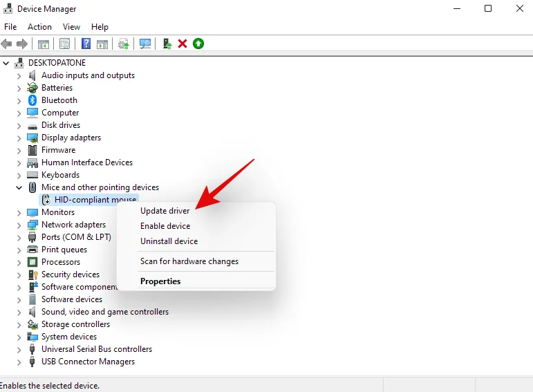Select the Software devices tree row
Image resolution: width=533 pixels, height=392 pixels.
(72, 299)
